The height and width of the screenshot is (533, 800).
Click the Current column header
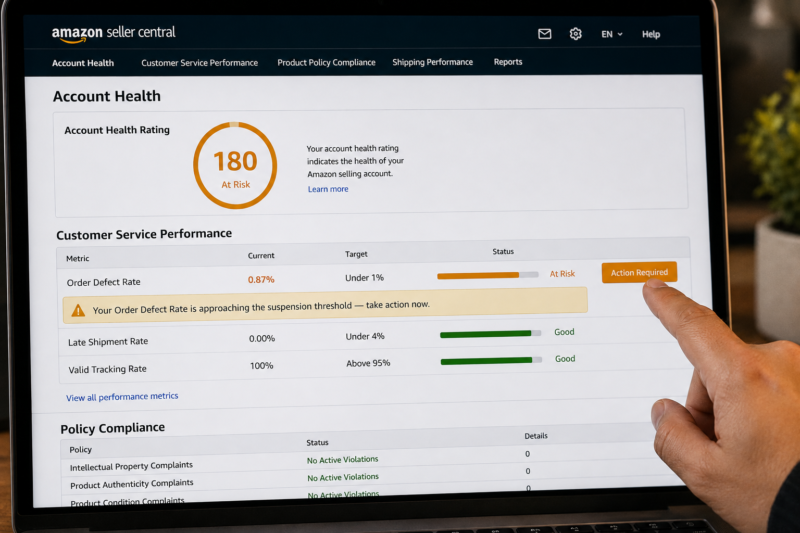[x=261, y=256]
